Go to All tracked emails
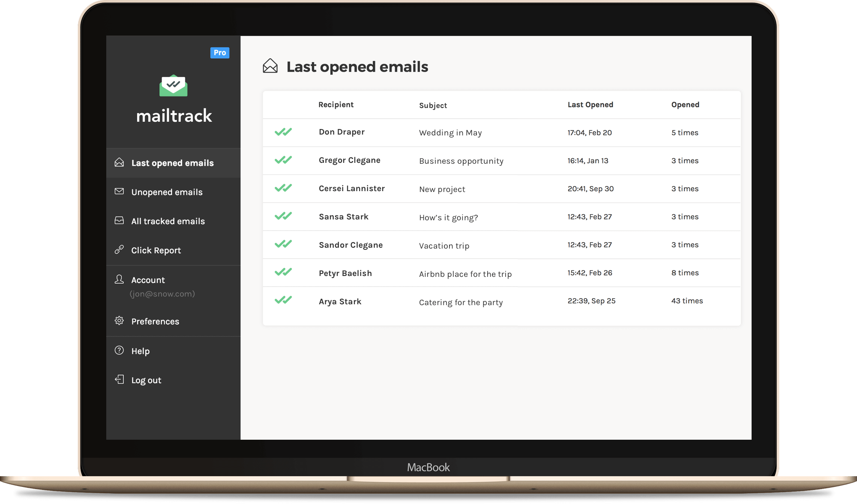This screenshot has width=857, height=504. coord(168,221)
